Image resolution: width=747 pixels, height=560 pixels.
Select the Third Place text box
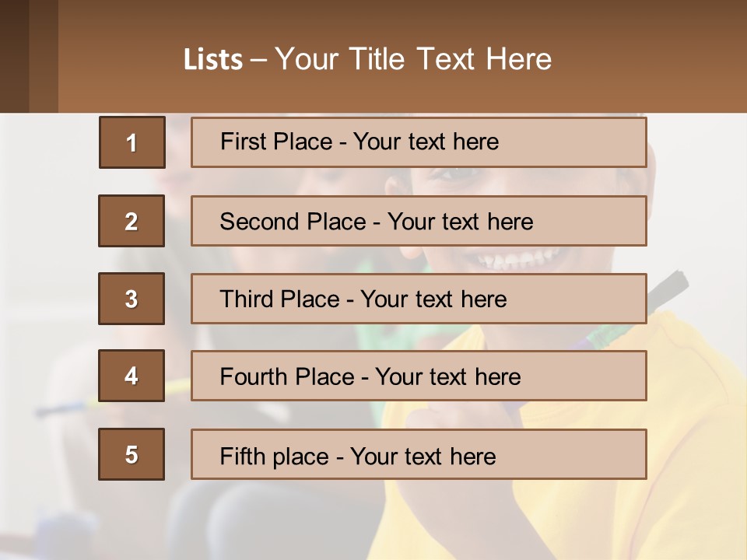point(419,299)
